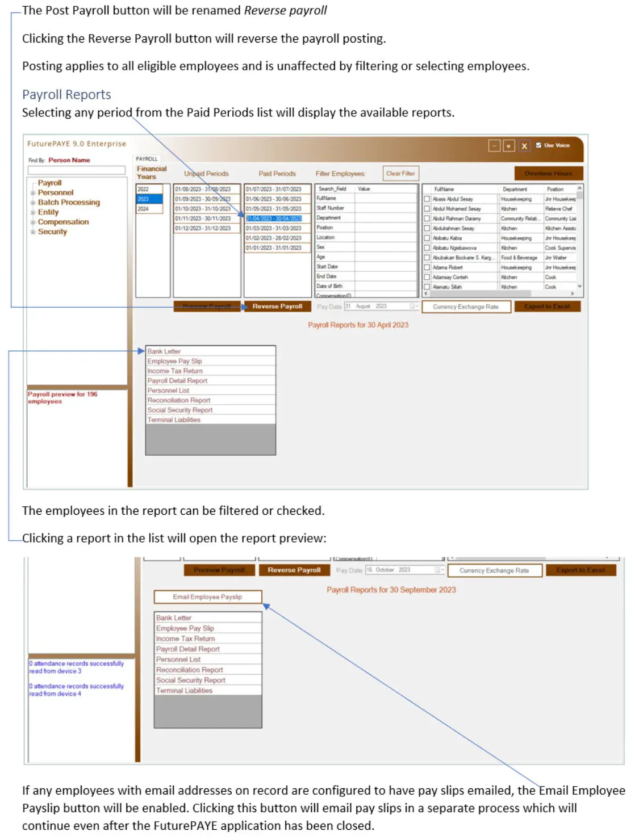Check the Abibatu Ngiebawova checkbox

pos(427,248)
